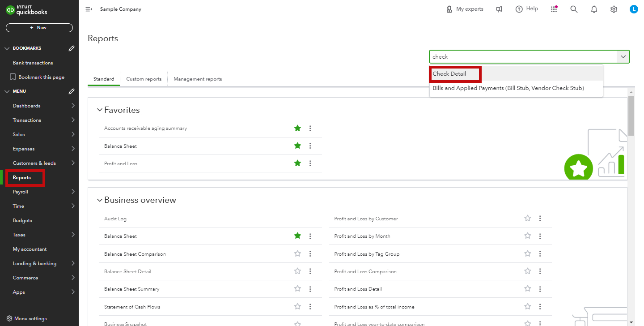Open Budgets in the left menu
Screen dimensions: 644x326
pos(22,220)
